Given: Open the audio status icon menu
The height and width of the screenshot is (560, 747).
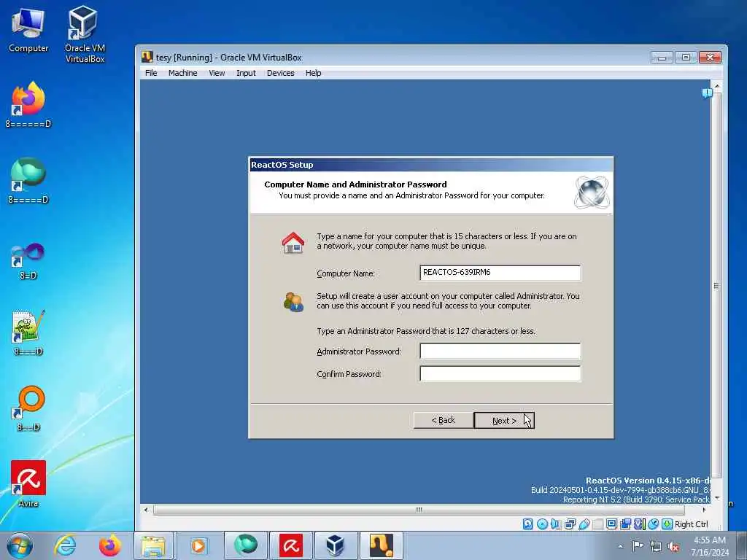Looking at the screenshot, I should click(556, 524).
